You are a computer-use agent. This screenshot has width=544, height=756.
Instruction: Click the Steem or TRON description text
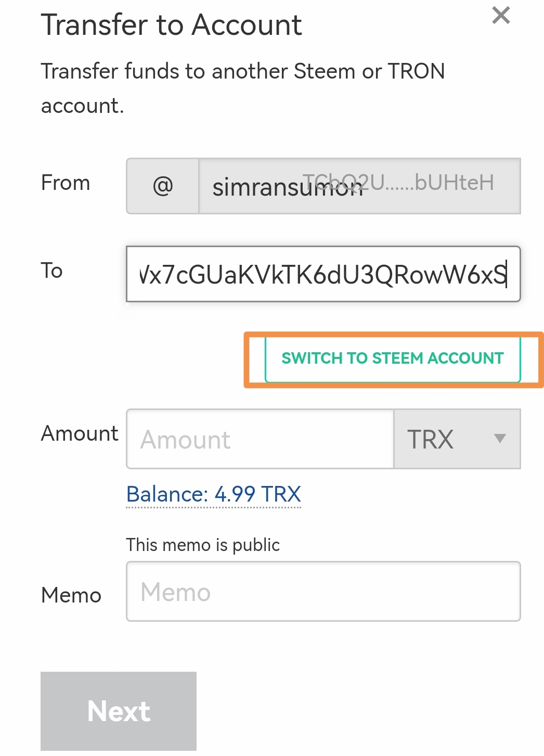[243, 88]
